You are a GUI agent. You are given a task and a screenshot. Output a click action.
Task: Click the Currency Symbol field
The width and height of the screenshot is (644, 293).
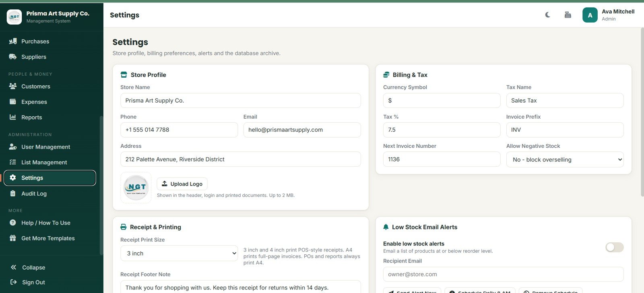click(442, 100)
